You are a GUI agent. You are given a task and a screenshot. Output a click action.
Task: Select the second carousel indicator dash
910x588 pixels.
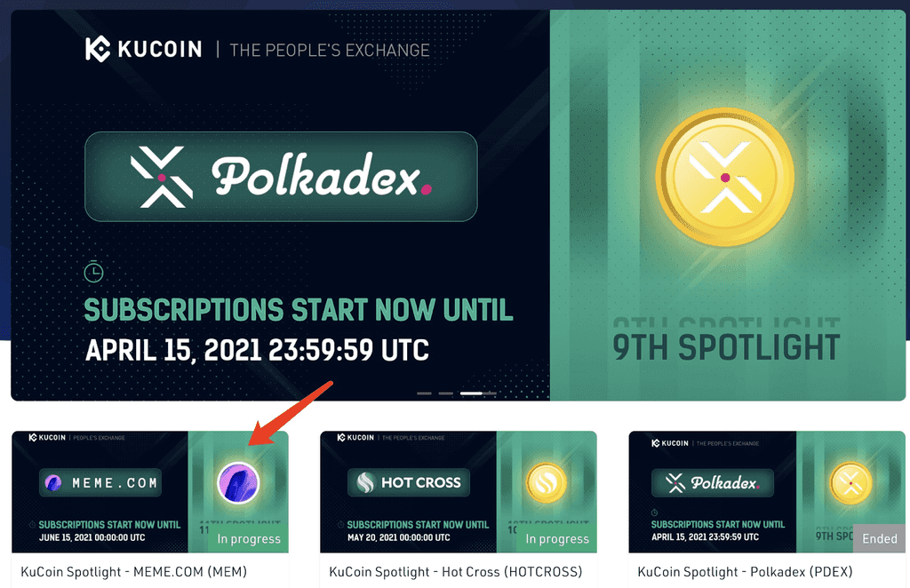[446, 393]
